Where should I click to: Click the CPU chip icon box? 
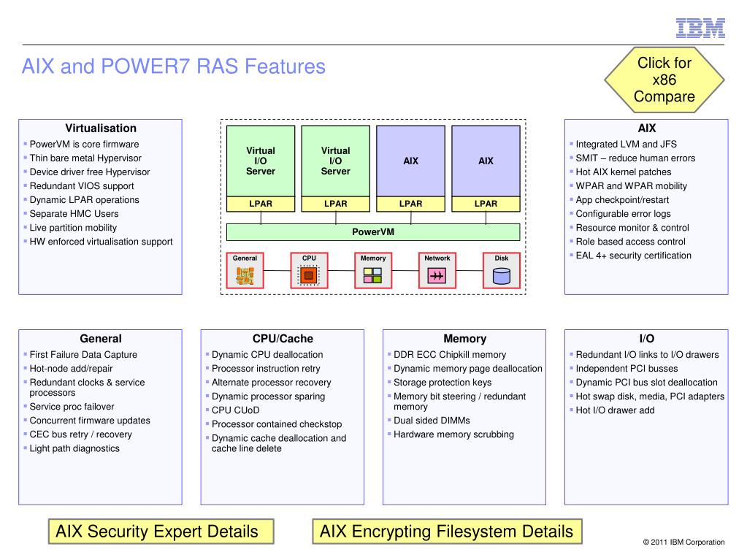click(309, 270)
